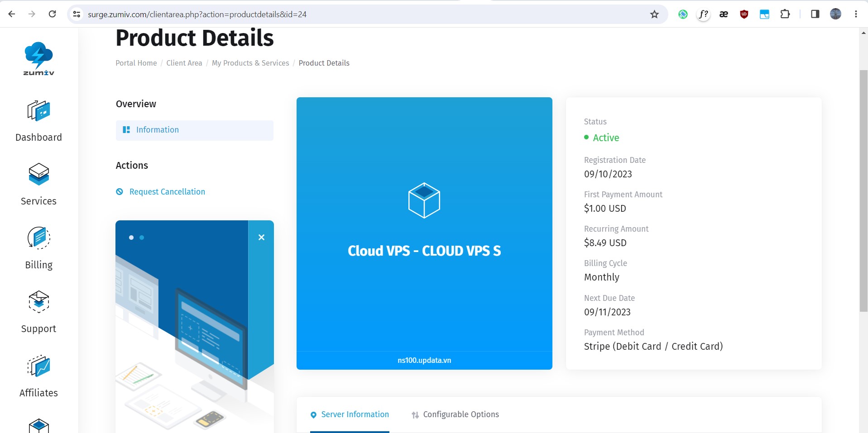Click the page vertical scrollbar thumb

coord(863,191)
